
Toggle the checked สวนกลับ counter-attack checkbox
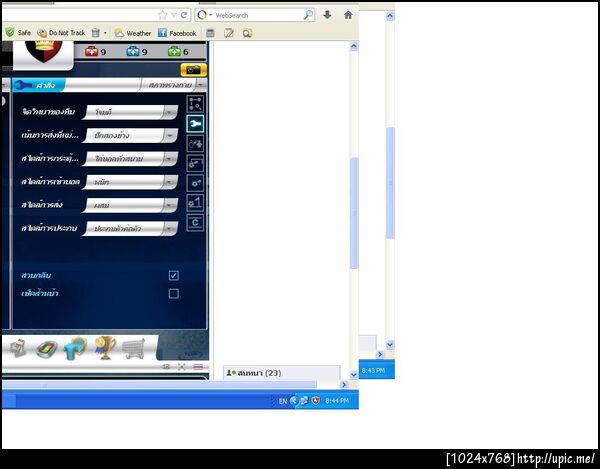(174, 275)
